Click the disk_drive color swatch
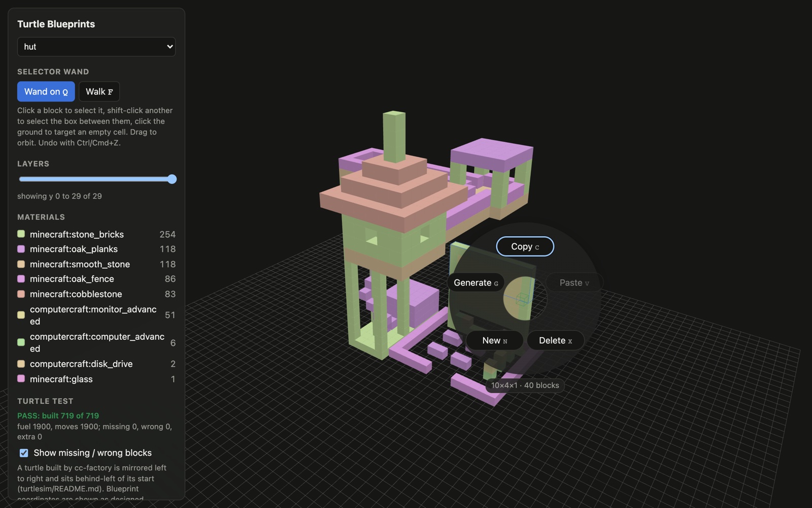The width and height of the screenshot is (812, 508). [x=21, y=364]
